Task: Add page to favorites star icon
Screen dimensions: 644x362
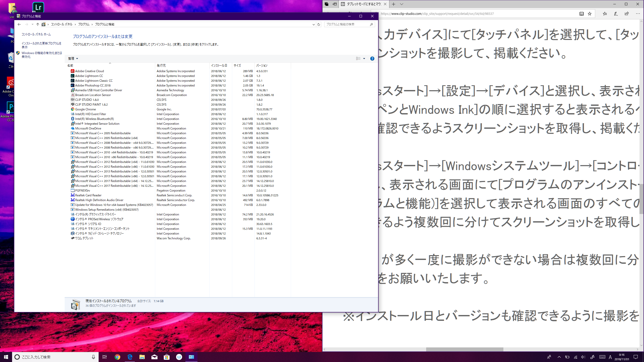Action: coord(590,14)
